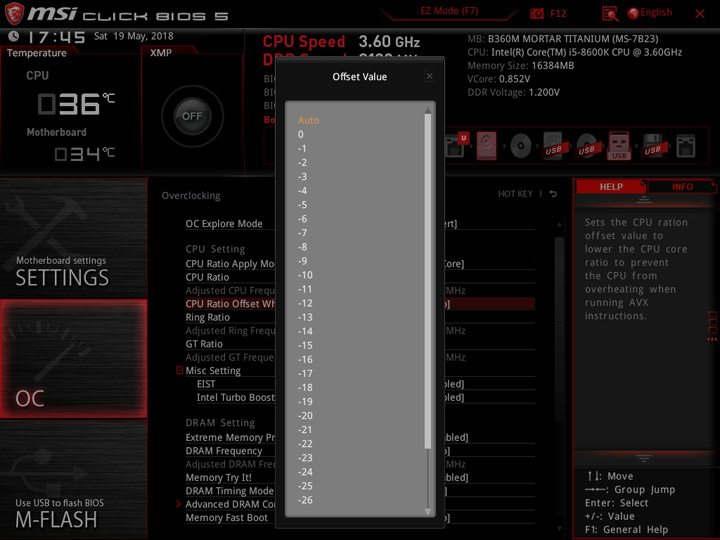Open the HOT KEY list
Screen dimensions: 720x540
click(515, 194)
